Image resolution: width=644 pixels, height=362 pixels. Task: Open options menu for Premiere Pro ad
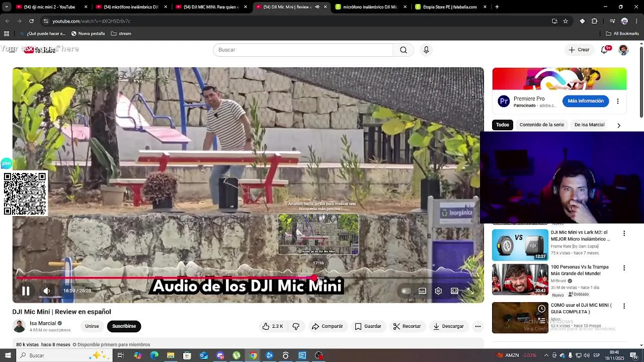[x=618, y=101]
